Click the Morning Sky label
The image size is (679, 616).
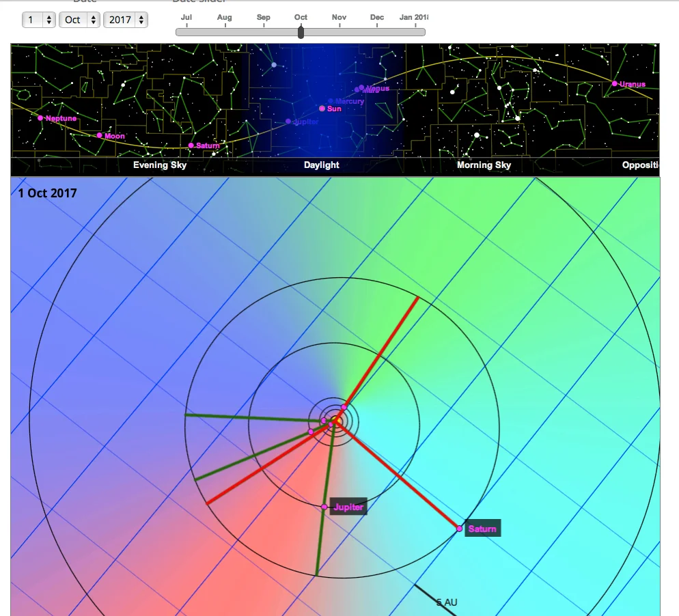tap(484, 165)
